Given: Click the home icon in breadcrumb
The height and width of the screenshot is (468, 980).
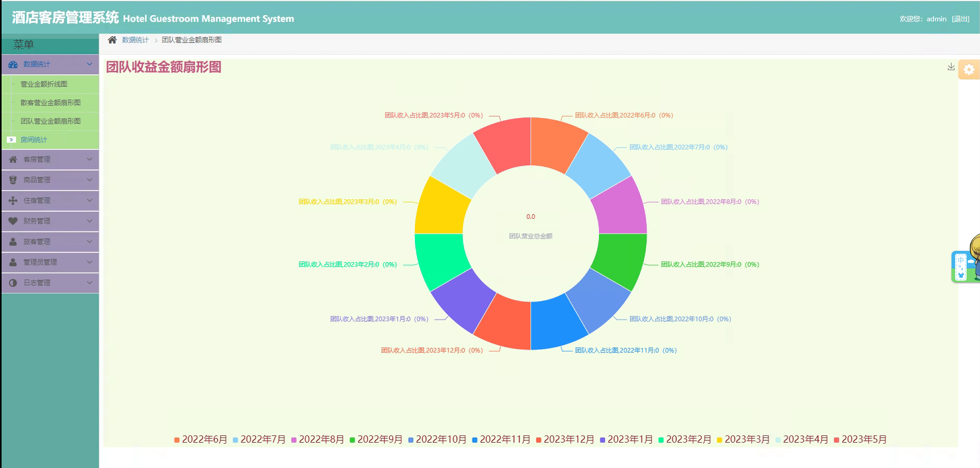Looking at the screenshot, I should 112,40.
